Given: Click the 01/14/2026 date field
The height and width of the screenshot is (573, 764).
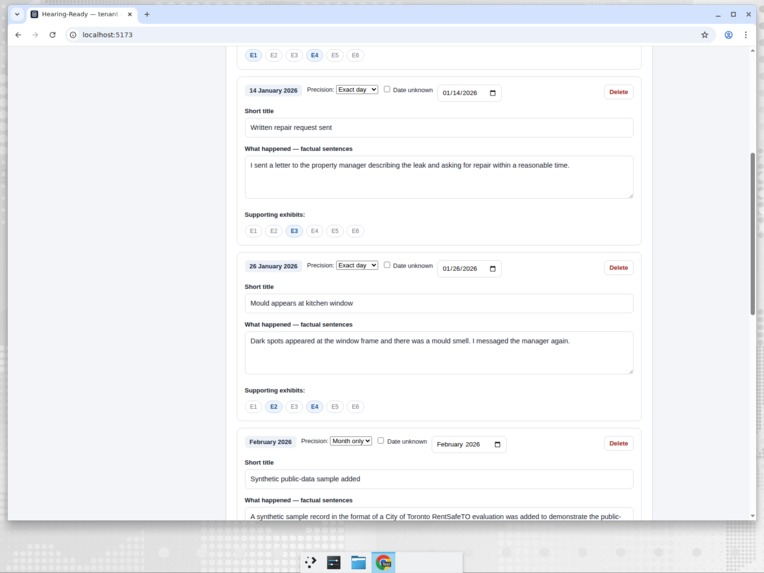Looking at the screenshot, I should [x=469, y=93].
